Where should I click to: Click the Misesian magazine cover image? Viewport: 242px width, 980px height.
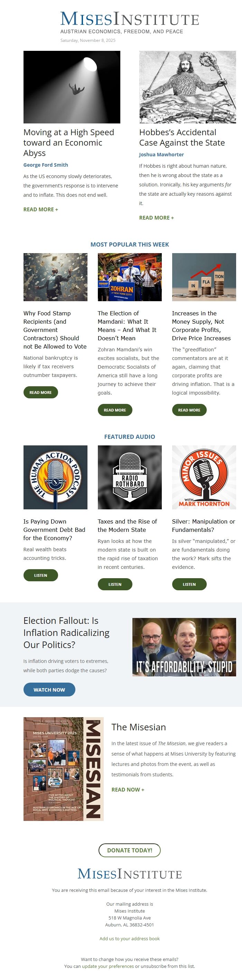[x=63, y=768]
